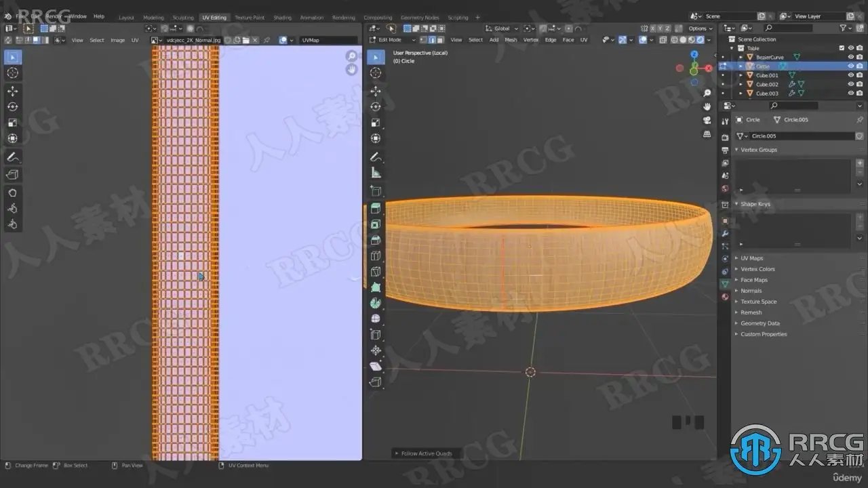Select the Extrude Region tool in viewport
This screenshot has width=868, height=488.
[376, 208]
